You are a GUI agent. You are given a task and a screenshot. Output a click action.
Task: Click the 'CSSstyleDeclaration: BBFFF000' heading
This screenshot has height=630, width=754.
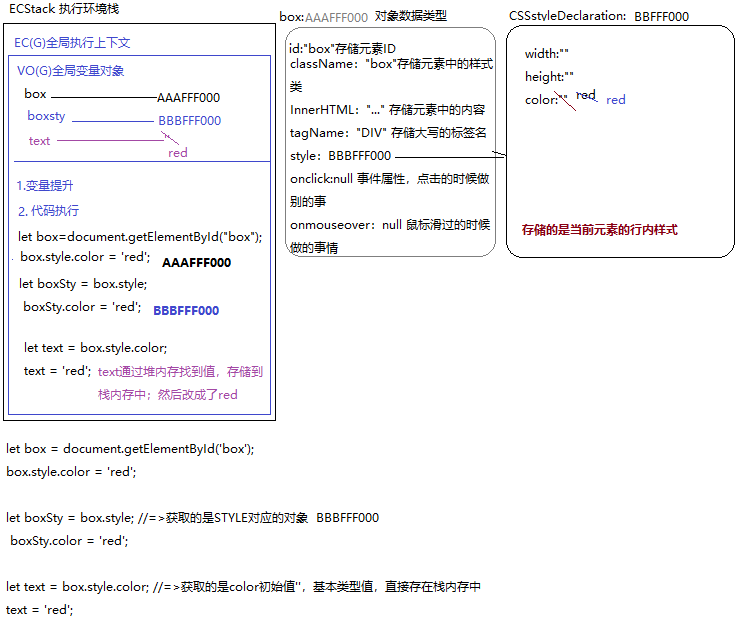pos(599,16)
